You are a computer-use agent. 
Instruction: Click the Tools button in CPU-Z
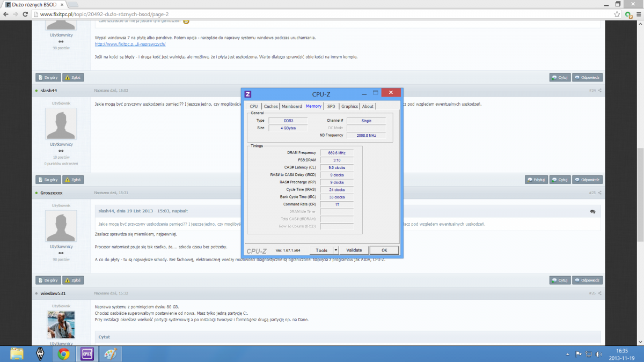(x=321, y=250)
